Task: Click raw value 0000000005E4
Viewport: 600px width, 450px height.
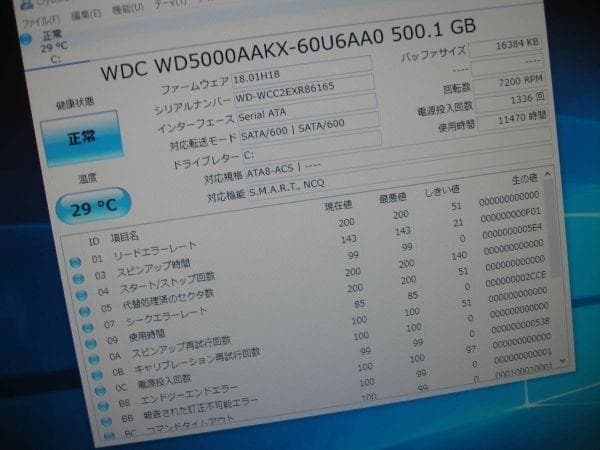Action: 512,231
